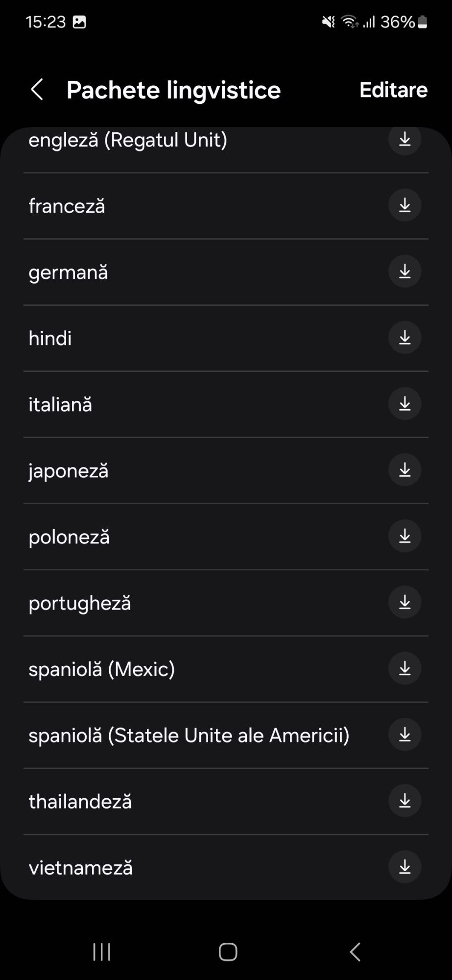Download the franceză language pack
Image resolution: width=452 pixels, height=980 pixels.
404,205
